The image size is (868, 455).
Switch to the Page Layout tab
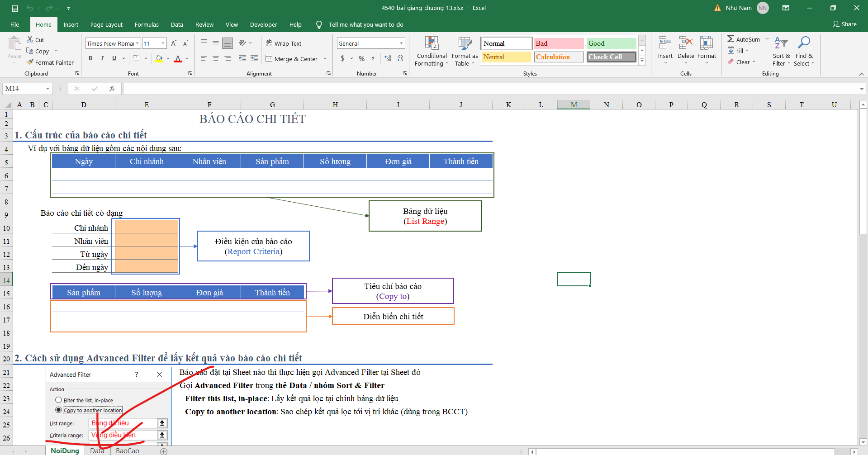pos(106,24)
